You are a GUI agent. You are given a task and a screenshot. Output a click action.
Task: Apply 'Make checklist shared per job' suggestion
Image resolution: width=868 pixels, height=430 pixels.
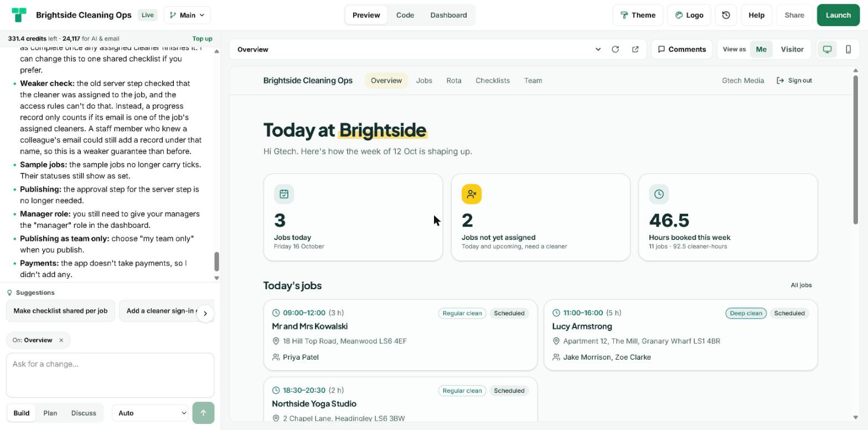[x=60, y=311]
